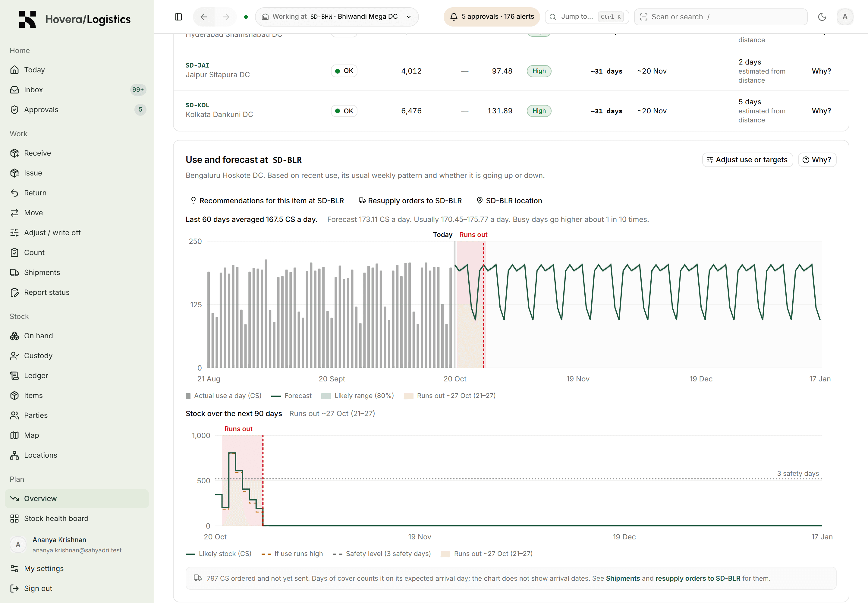The image size is (868, 603).
Task: Open Jump to command box
Action: tap(587, 17)
